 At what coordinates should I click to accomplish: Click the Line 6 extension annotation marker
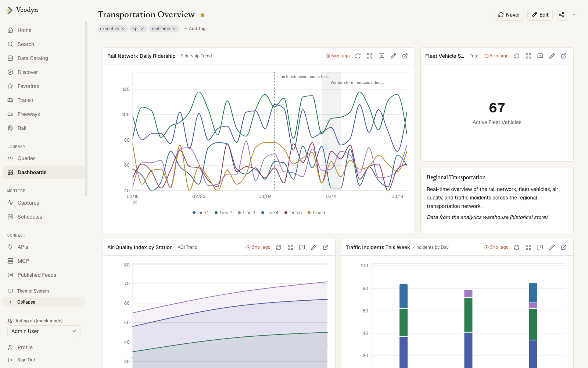[x=275, y=131]
